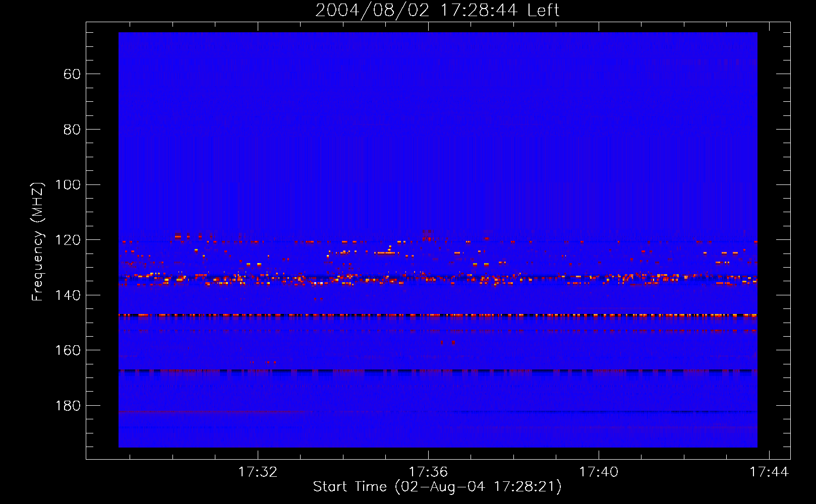
Task: Click the 60 frequency tick label
Action: 72,75
